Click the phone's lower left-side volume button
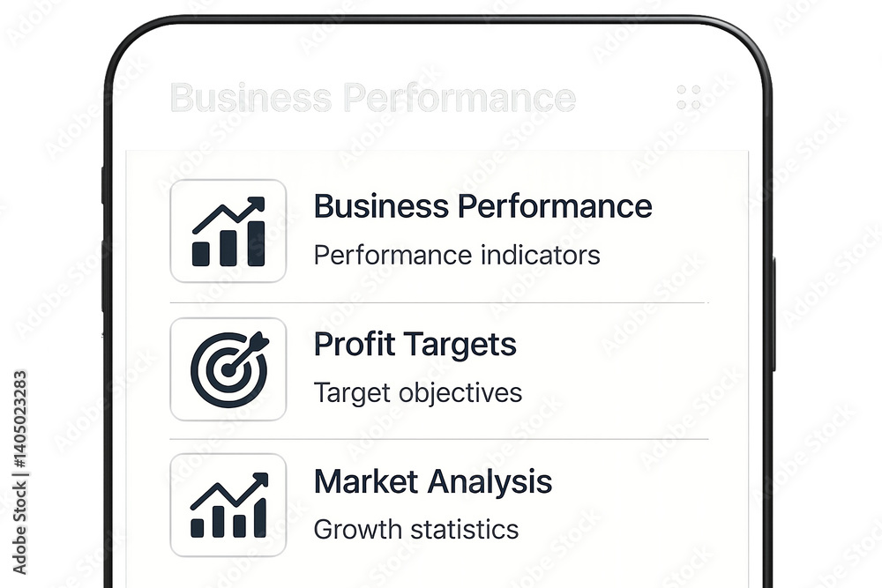 pyautogui.click(x=103, y=276)
